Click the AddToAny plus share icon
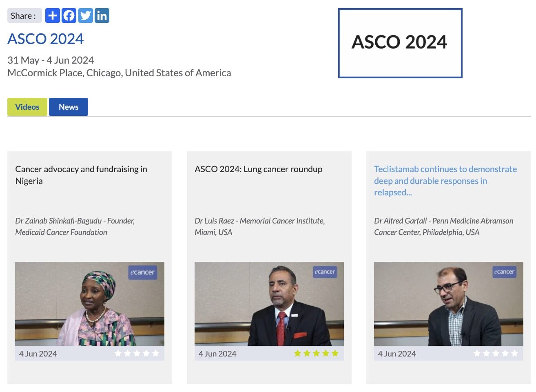This screenshot has width=536, height=392. tap(52, 16)
